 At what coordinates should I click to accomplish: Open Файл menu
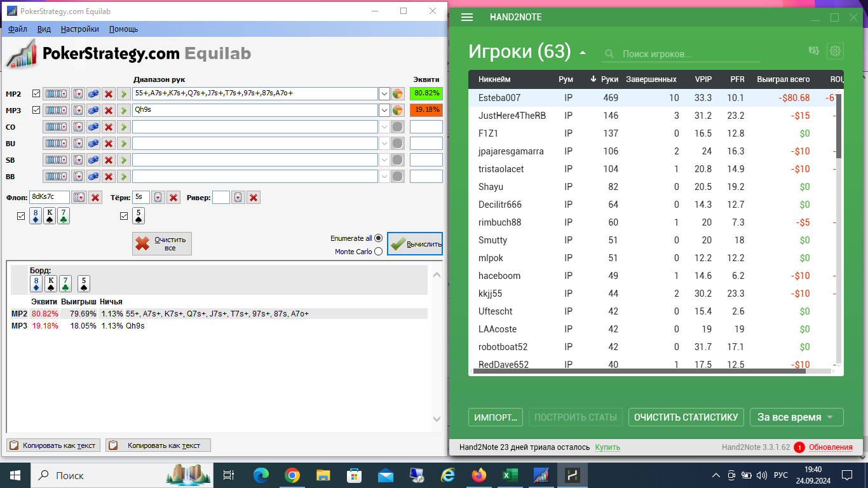pyautogui.click(x=18, y=29)
